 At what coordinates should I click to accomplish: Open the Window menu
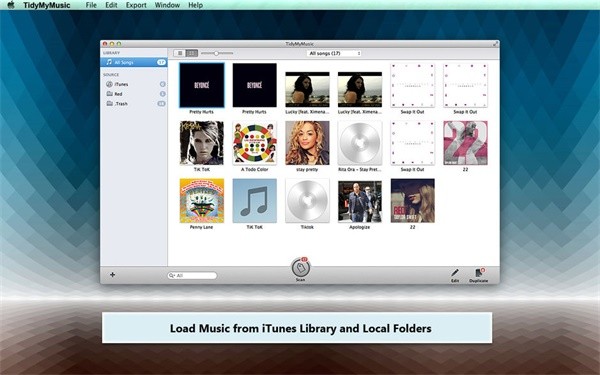(x=167, y=5)
